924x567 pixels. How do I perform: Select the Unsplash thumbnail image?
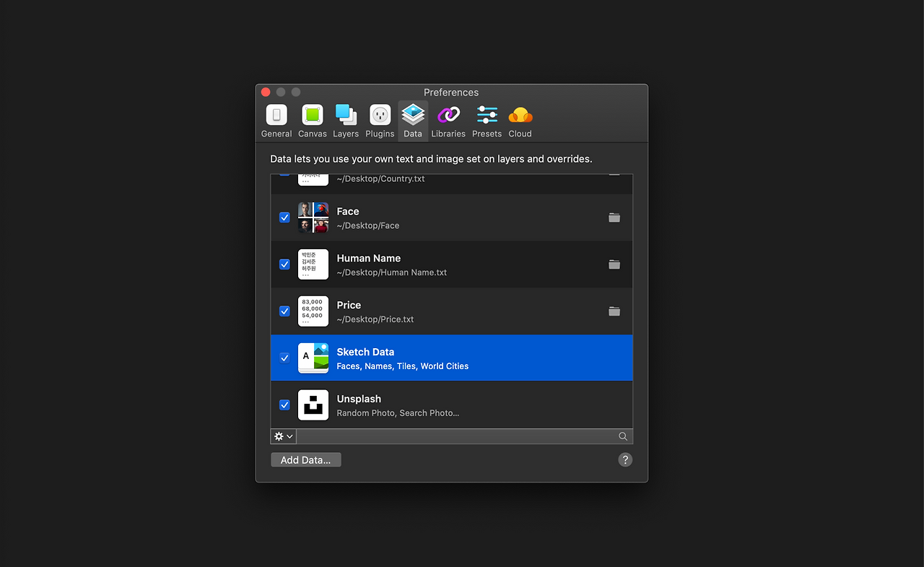coord(313,404)
